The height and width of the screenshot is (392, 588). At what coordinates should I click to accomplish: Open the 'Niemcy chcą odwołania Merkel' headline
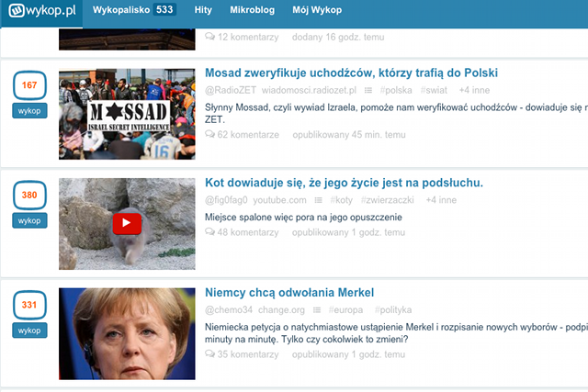[x=289, y=293]
